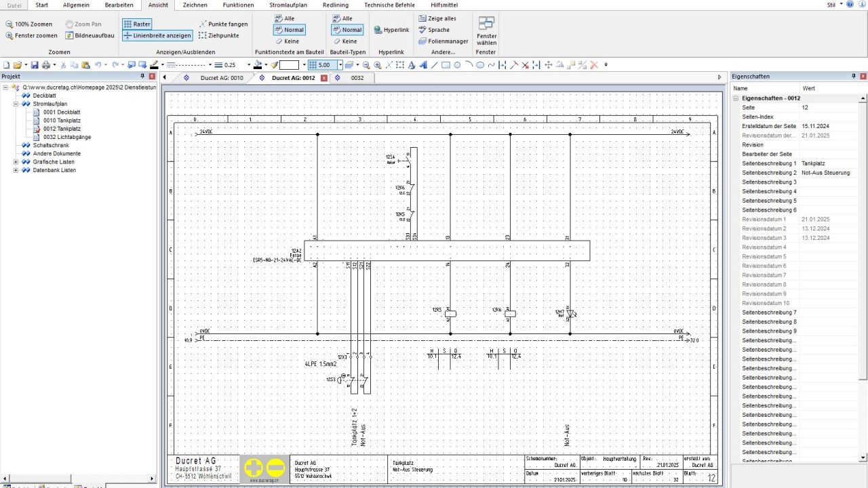Image resolution: width=868 pixels, height=488 pixels.
Task: Select the rectangle drawing tool
Action: click(x=446, y=65)
